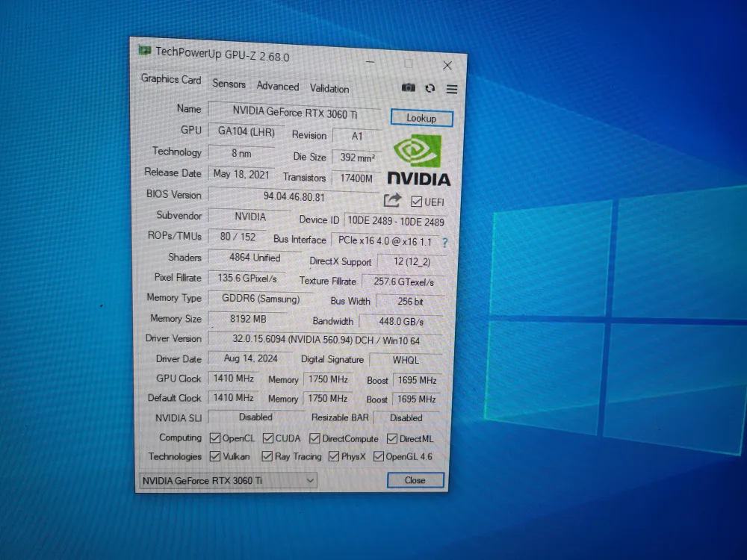This screenshot has height=560, width=747.
Task: Click the Technology field 8 nm
Action: [241, 153]
